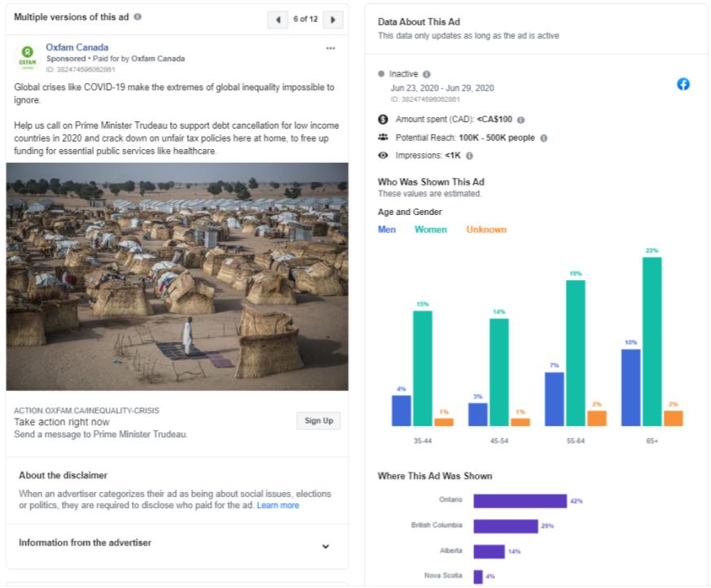The width and height of the screenshot is (711, 588).
Task: Click the Alberta 14% region bar
Action: click(x=489, y=551)
